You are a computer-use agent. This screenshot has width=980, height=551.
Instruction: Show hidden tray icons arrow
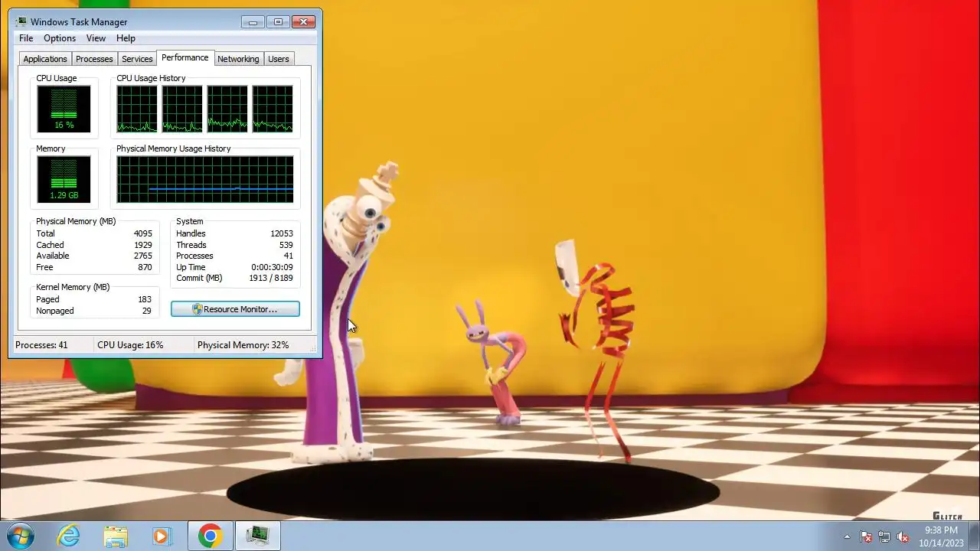point(847,536)
